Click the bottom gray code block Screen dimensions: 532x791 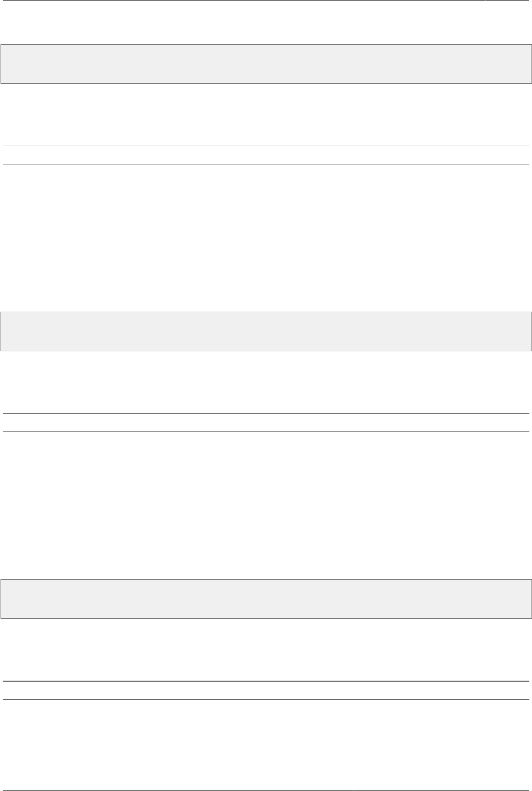265,599
